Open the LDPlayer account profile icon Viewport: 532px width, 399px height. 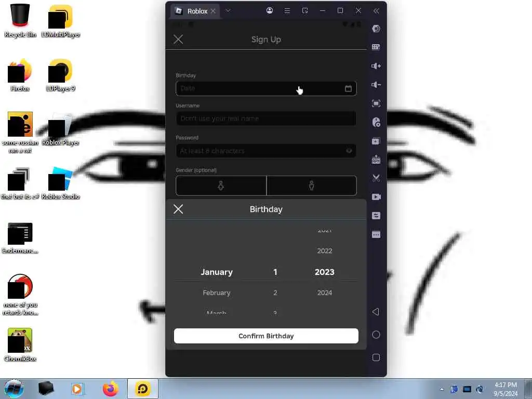pos(270,10)
